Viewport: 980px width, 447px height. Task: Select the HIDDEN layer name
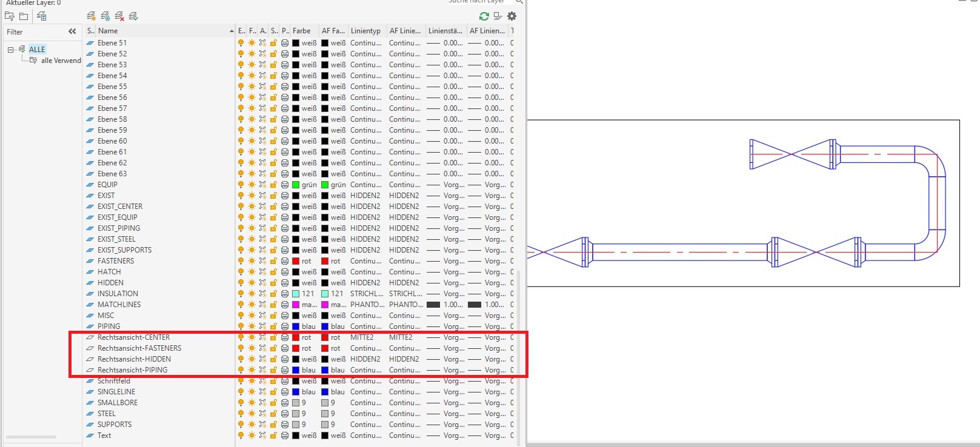[110, 283]
